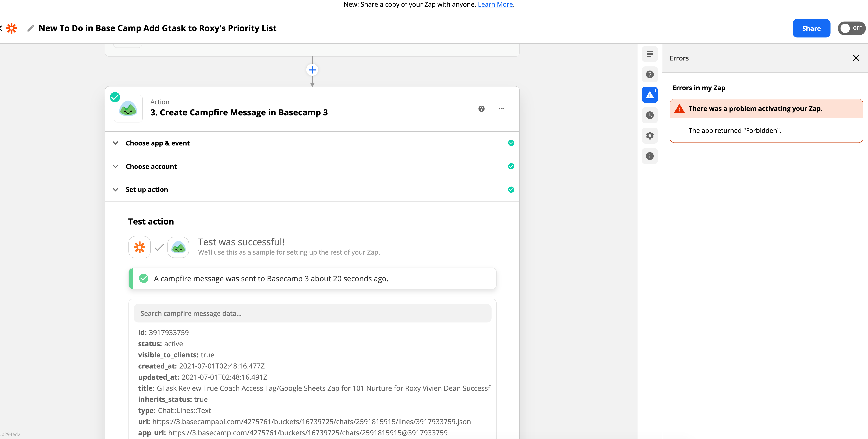Click the 'title: GTask Review True Coach' row

[x=314, y=388]
